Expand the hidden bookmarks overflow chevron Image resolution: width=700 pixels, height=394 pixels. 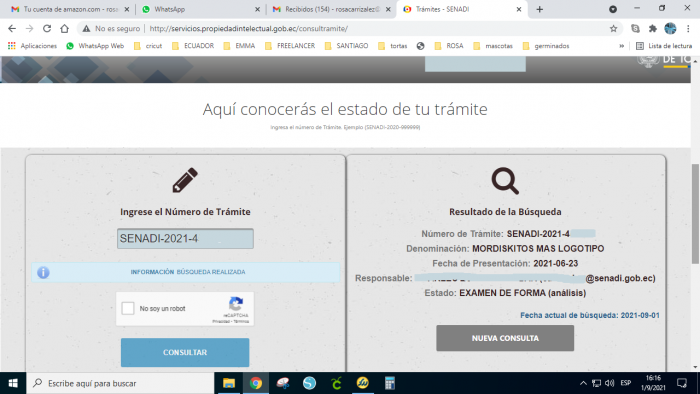pos(621,46)
